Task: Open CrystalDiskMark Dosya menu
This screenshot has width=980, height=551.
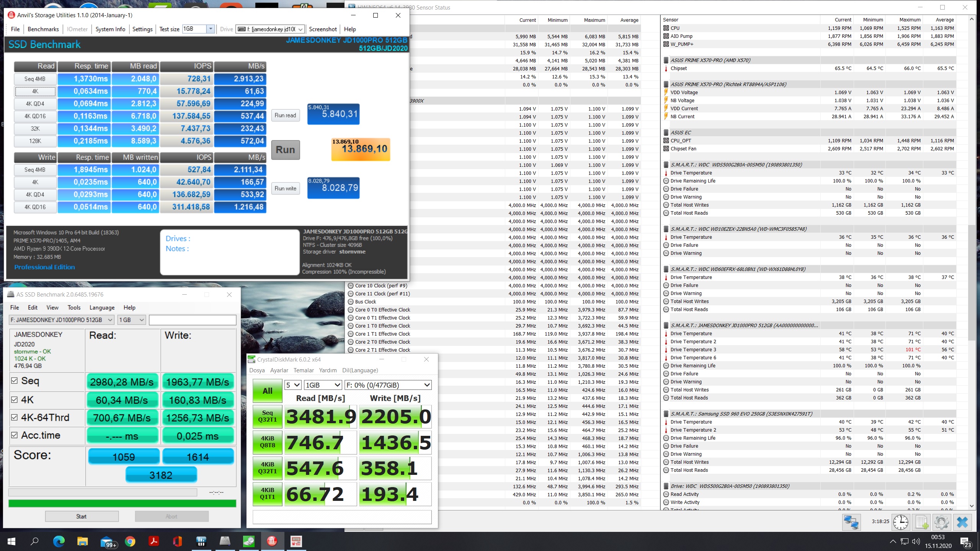Action: coord(257,370)
